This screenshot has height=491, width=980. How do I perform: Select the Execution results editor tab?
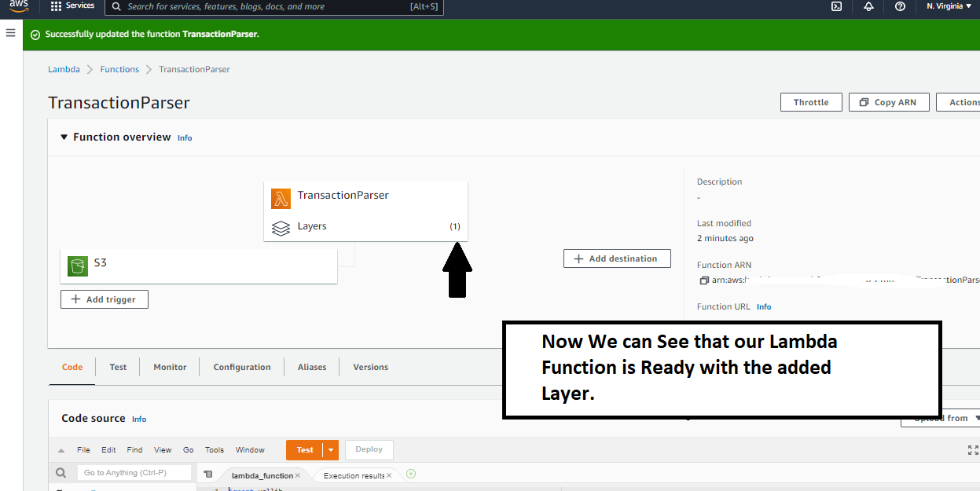coord(354,475)
